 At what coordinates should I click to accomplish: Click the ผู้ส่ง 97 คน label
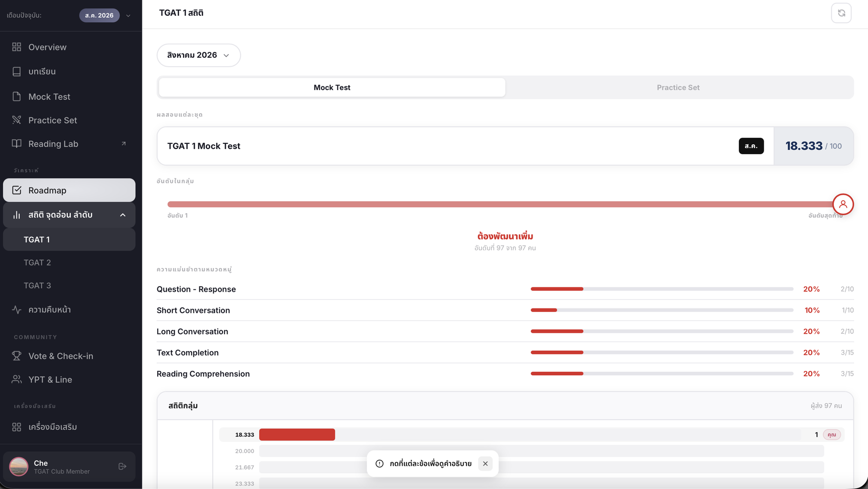[826, 406]
